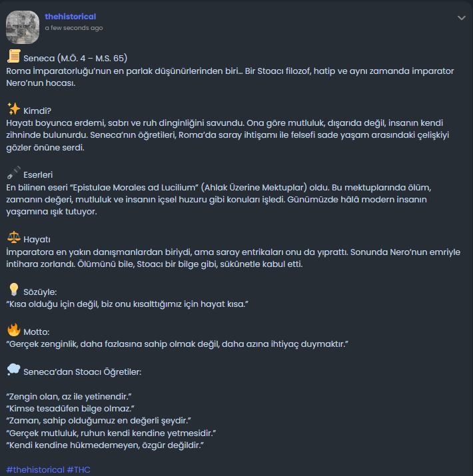Click the quote "Kimse tesadüfen bilge olmaz."
Viewport: 473px width, 476px height.
coord(71,407)
